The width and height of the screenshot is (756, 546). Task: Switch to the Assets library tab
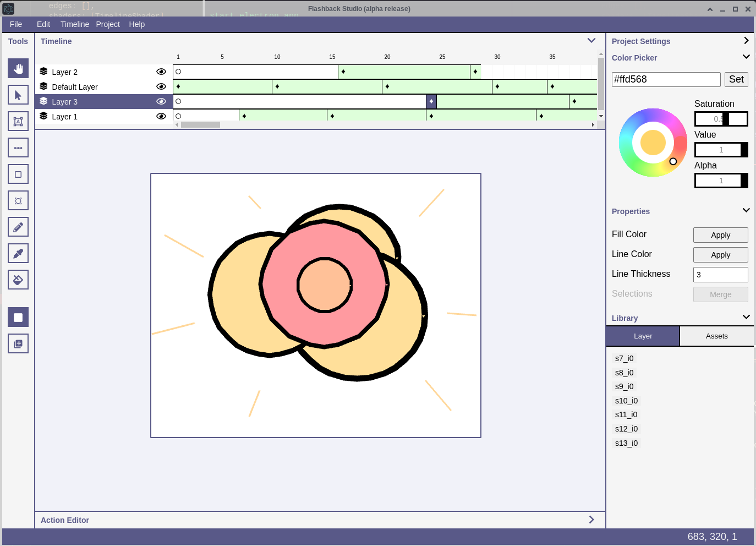(x=716, y=336)
